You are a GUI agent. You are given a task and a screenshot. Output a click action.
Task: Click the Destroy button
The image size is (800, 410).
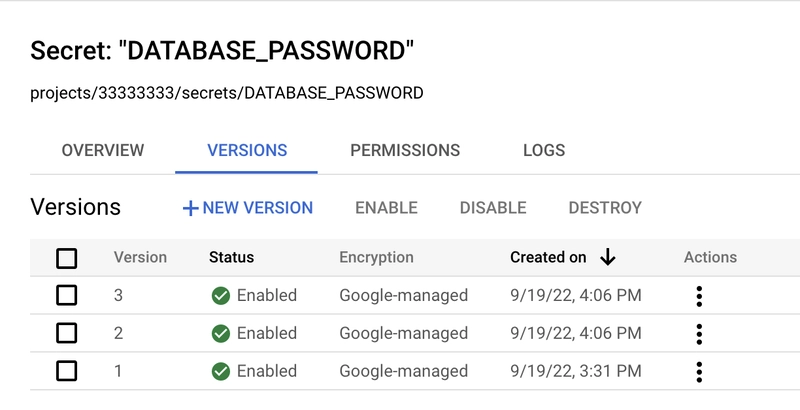click(x=605, y=208)
